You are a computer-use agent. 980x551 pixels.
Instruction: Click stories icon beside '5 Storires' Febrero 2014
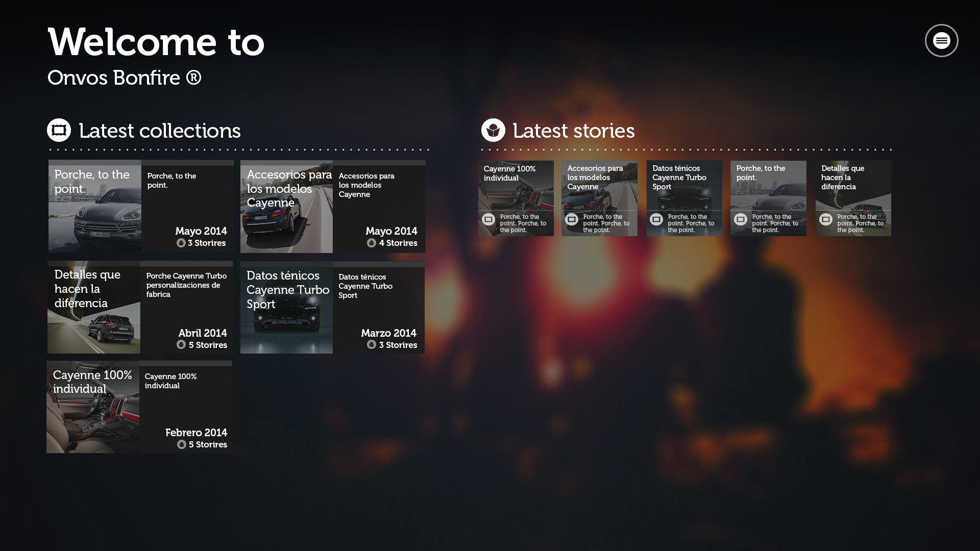click(x=182, y=444)
